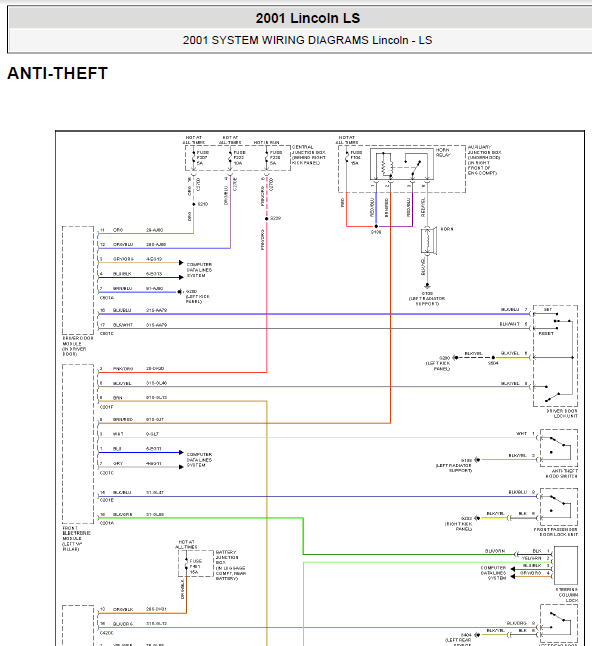Click the steering column lock box
This screenshot has width=592, height=646.
(x=566, y=565)
